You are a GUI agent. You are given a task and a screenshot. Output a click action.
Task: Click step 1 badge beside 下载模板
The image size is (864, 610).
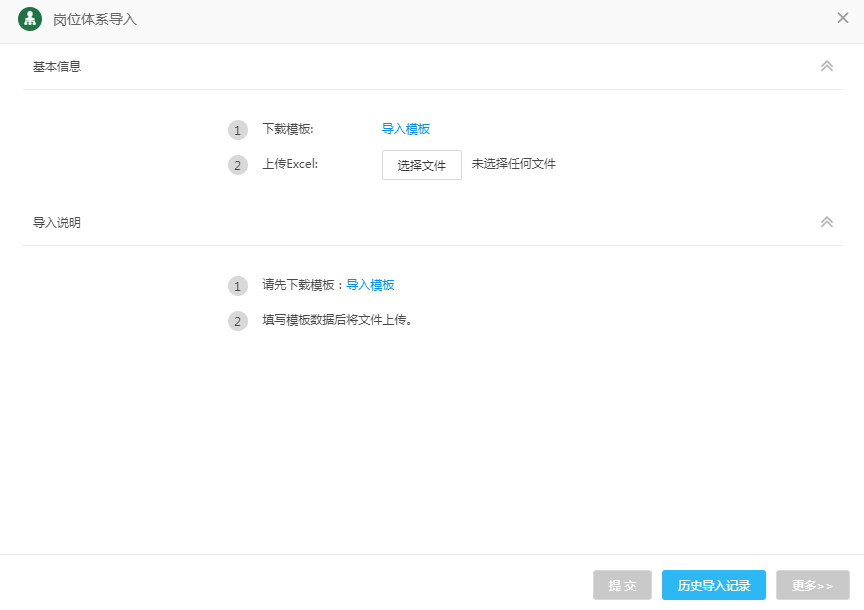(237, 130)
